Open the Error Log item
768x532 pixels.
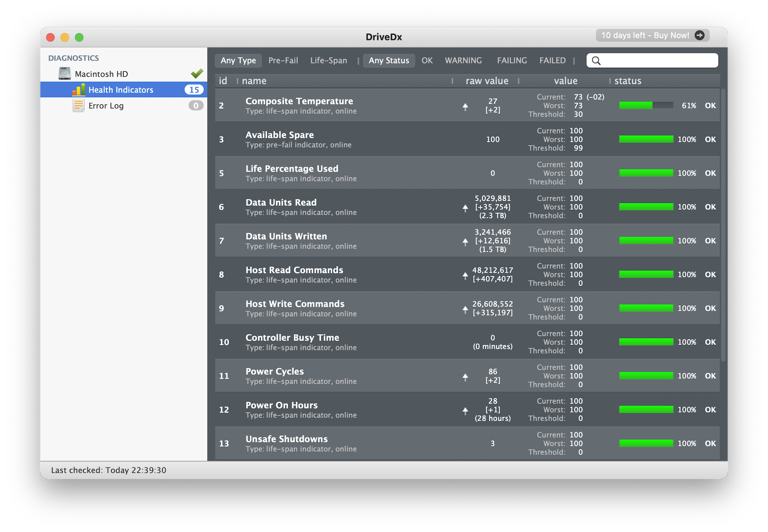pos(124,105)
